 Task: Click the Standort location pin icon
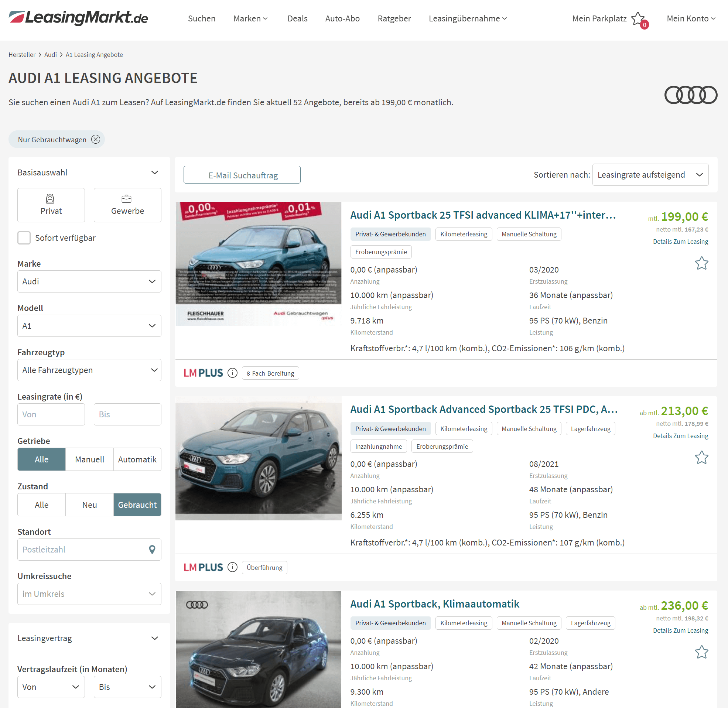[x=152, y=550]
